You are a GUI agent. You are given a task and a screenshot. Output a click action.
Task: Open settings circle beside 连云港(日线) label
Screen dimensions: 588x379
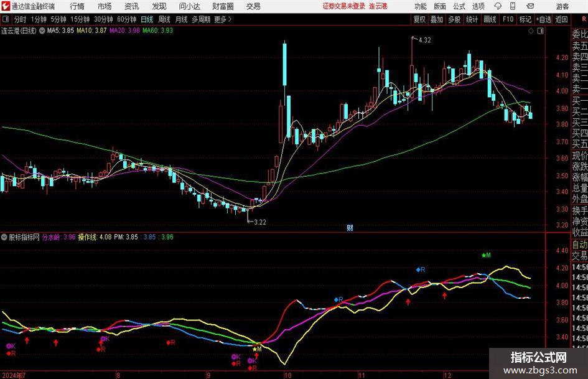point(42,30)
